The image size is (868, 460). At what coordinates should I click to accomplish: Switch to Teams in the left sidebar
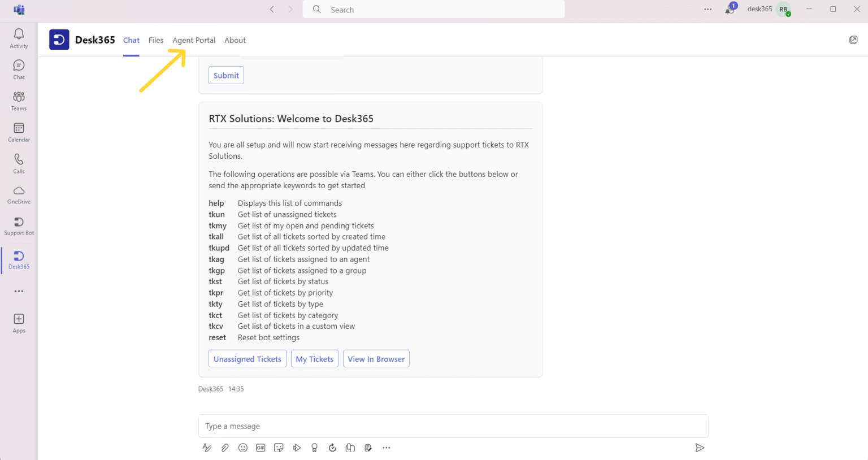tap(19, 100)
